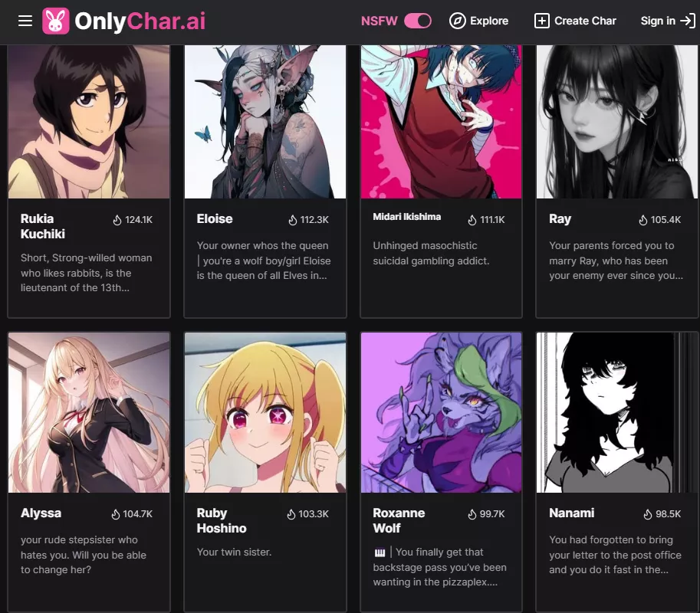Image resolution: width=700 pixels, height=613 pixels.
Task: Open the Ray black-and-white portrait
Action: [616, 121]
